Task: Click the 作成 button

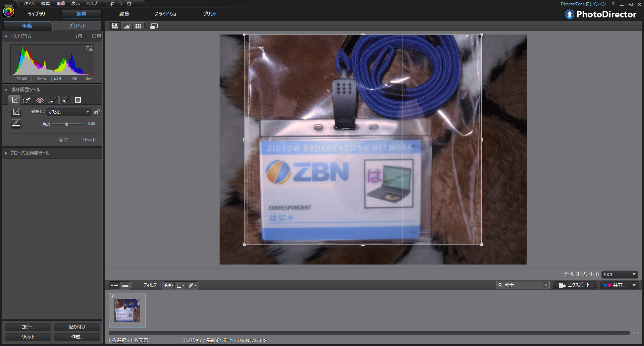Action: click(x=77, y=337)
